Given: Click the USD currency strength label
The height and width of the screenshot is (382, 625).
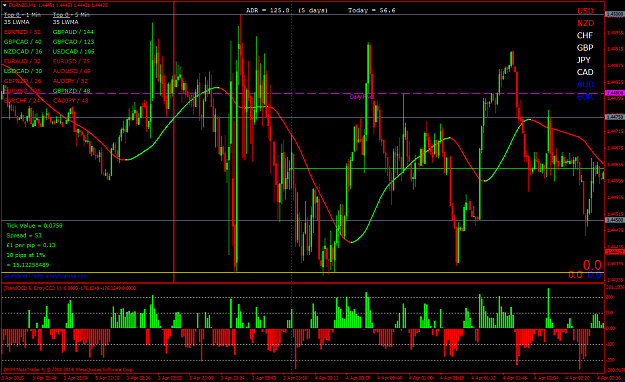Looking at the screenshot, I should (586, 11).
